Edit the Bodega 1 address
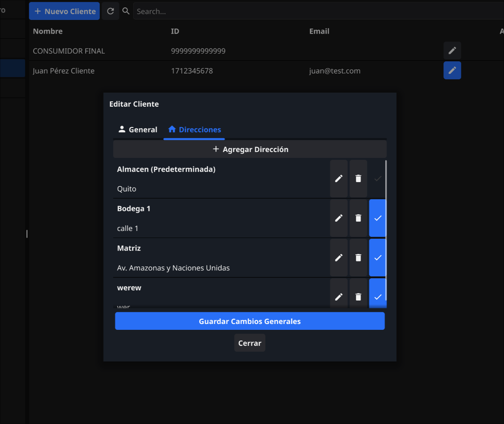Screen dimensions: 504x424 click(339, 218)
